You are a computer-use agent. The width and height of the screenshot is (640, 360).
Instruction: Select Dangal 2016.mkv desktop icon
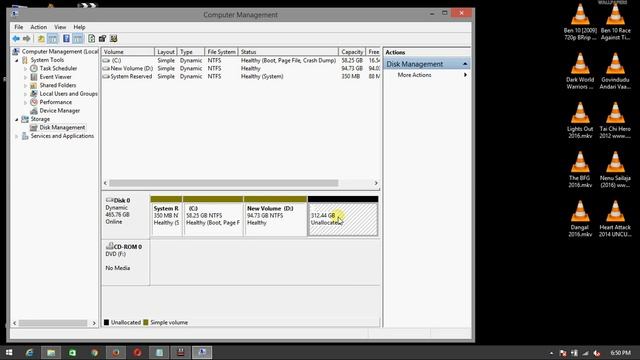coord(580,219)
